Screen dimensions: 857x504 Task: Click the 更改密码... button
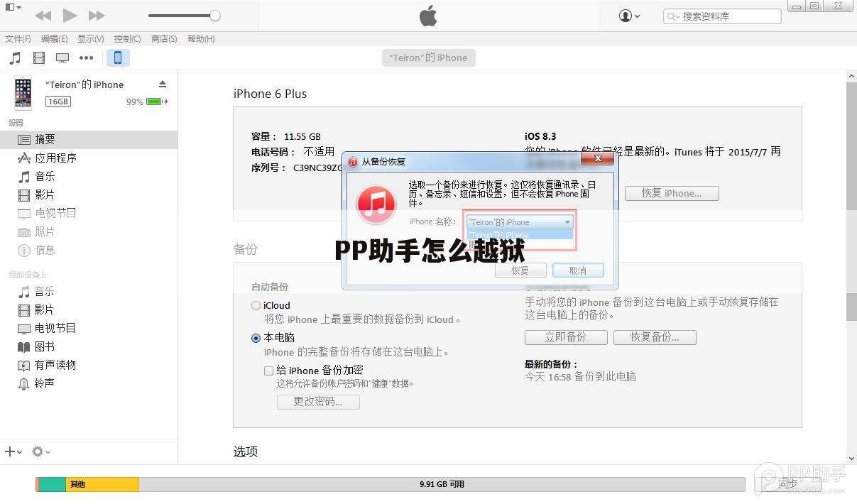click(x=318, y=402)
